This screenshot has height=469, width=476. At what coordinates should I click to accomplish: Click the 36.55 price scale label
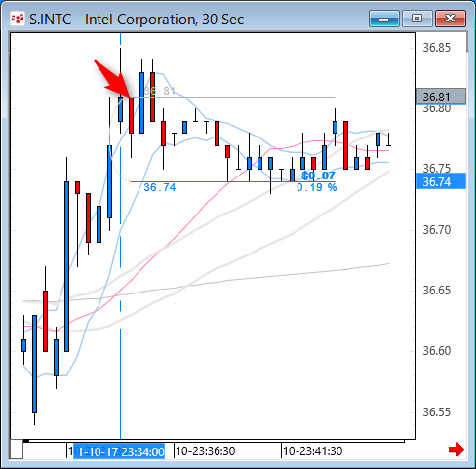437,412
